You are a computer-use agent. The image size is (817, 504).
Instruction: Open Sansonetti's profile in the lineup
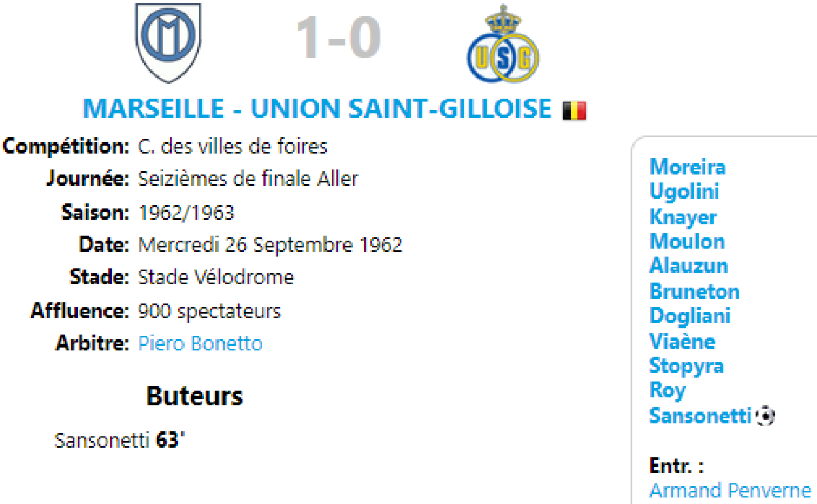click(700, 416)
